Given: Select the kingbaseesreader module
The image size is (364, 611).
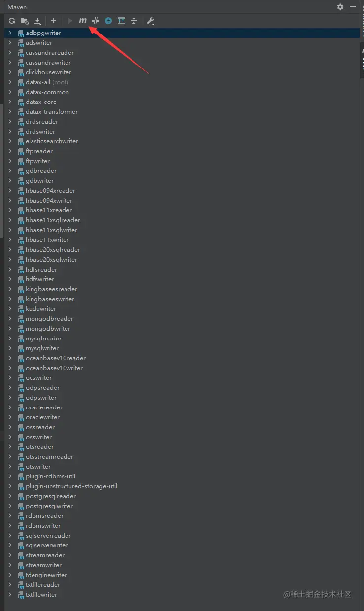Looking at the screenshot, I should coord(52,289).
